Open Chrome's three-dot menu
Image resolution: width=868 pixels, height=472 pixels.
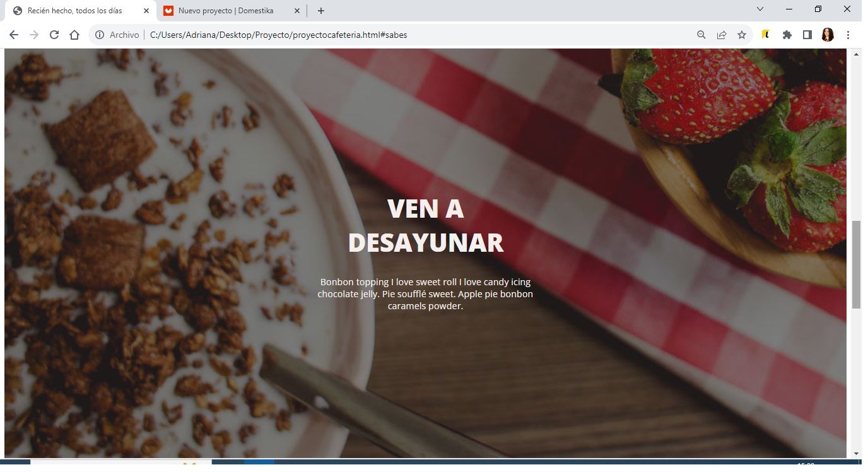click(x=848, y=35)
